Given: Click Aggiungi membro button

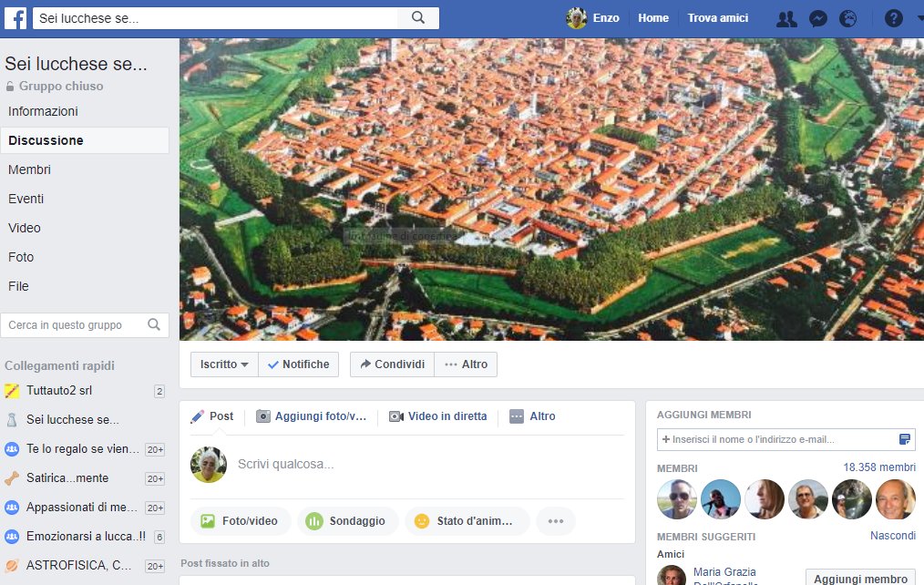Looking at the screenshot, I should (860, 579).
